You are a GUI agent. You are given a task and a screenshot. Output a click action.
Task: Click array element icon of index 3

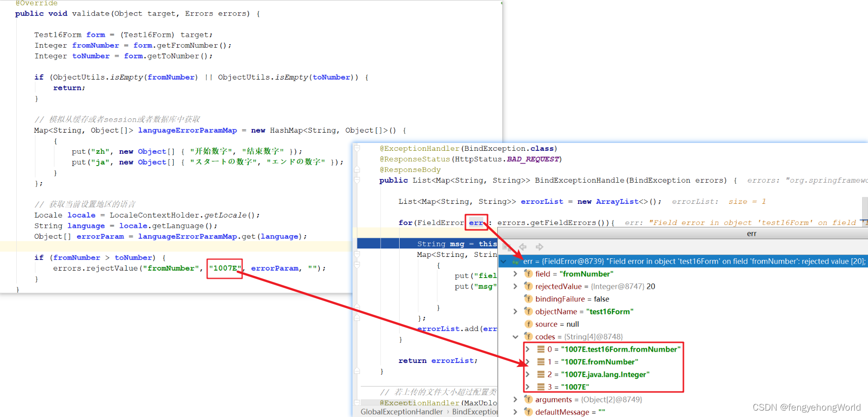tap(541, 387)
